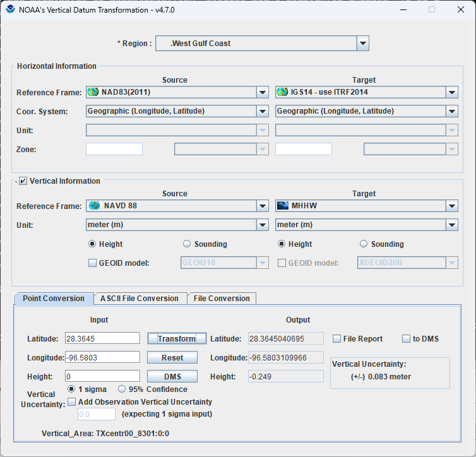This screenshot has width=476, height=457.
Task: Click the NAVD 88 globe icon
Action: pyautogui.click(x=94, y=206)
